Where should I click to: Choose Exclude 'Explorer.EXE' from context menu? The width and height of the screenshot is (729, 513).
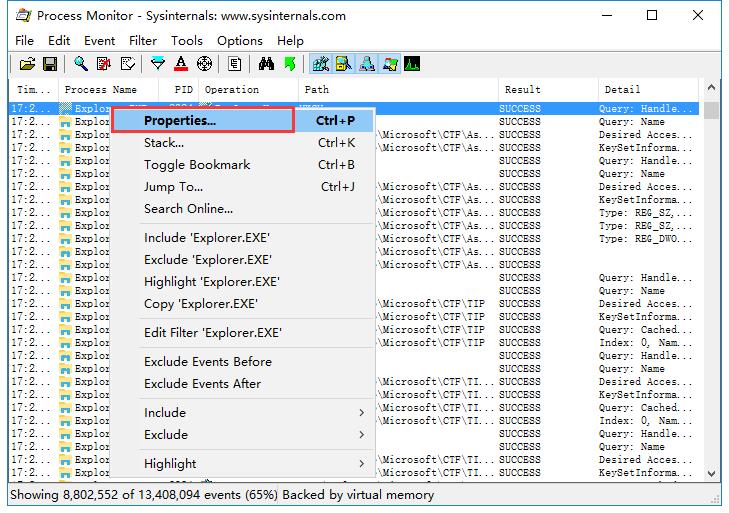207,260
